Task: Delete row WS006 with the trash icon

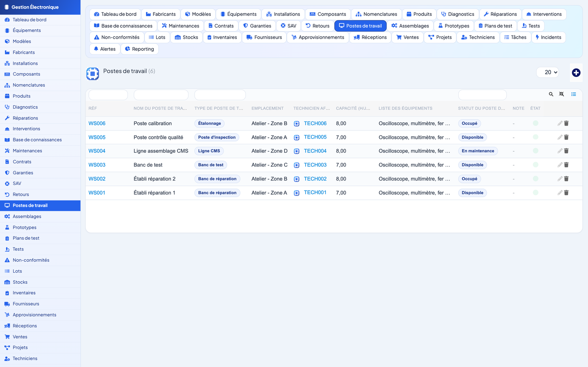Action: click(566, 123)
